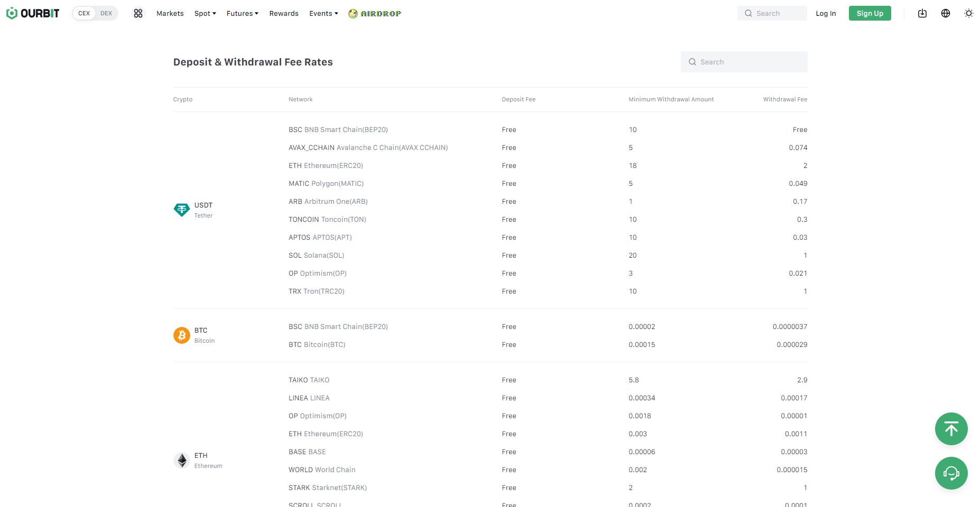Click minimum withdrawal 5.8 for TAIKO
980x507 pixels.
pyautogui.click(x=634, y=380)
